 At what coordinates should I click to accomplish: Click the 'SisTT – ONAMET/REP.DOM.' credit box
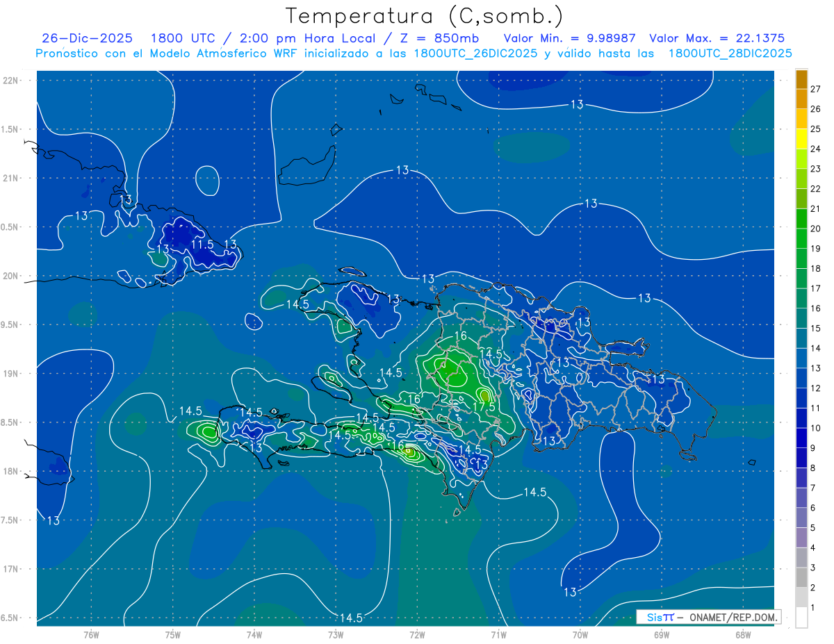click(708, 617)
